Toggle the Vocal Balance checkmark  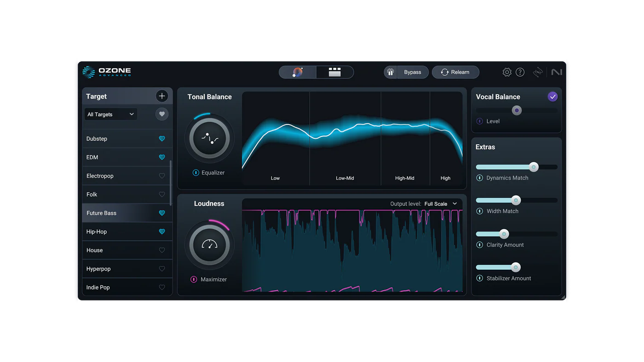pos(552,96)
